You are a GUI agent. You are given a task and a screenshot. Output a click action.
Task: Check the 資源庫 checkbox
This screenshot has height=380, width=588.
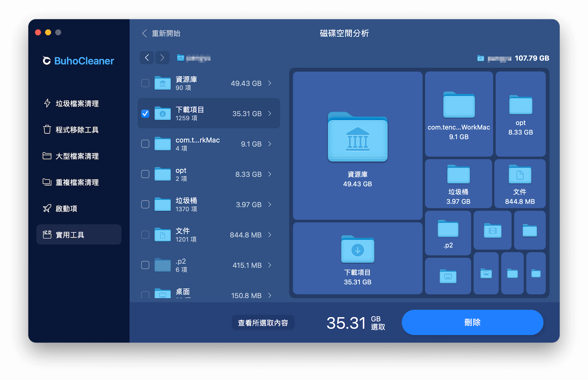pos(145,83)
